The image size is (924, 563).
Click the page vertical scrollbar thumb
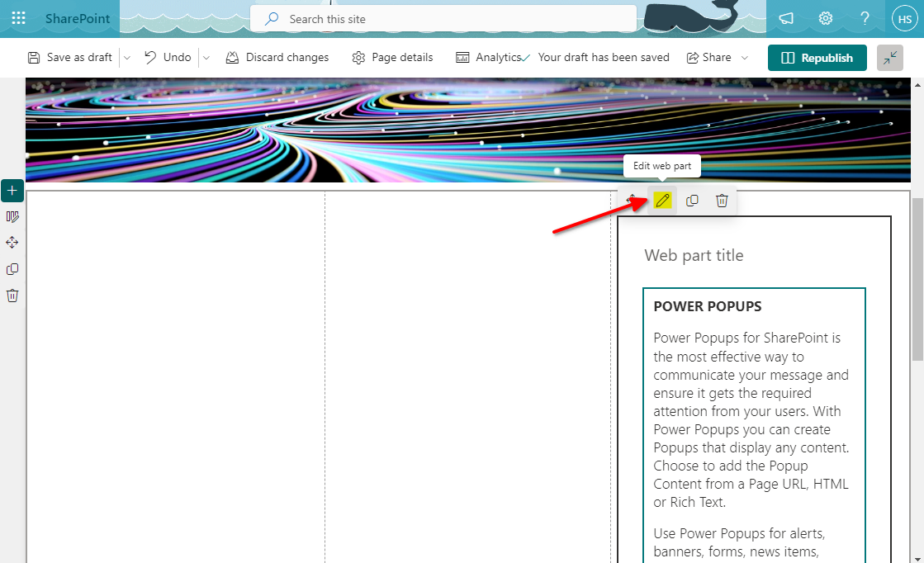tap(918, 279)
